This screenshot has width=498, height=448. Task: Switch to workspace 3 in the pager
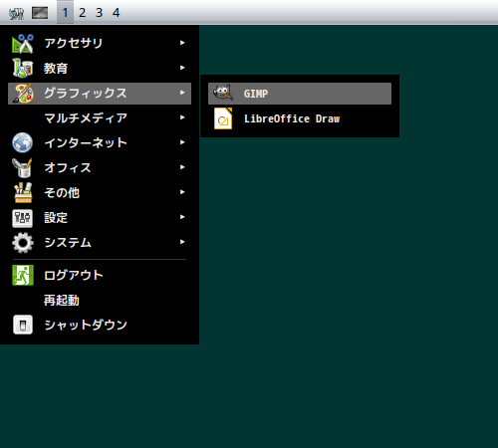click(x=99, y=13)
